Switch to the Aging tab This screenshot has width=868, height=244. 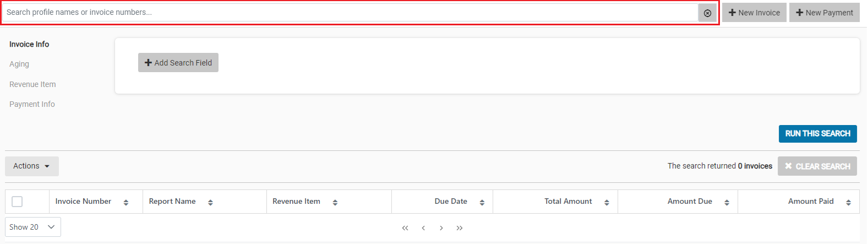(x=19, y=64)
